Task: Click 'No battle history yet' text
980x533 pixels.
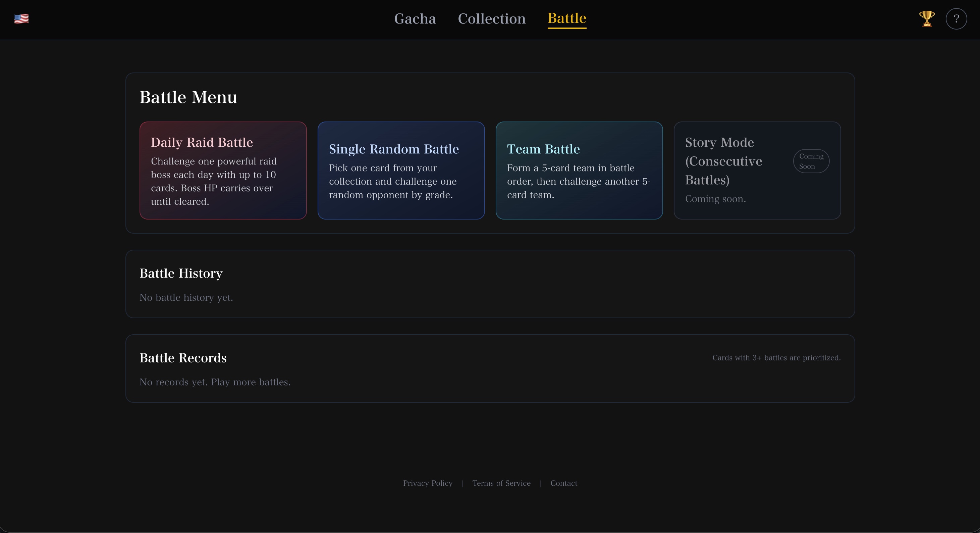Action: 186,297
